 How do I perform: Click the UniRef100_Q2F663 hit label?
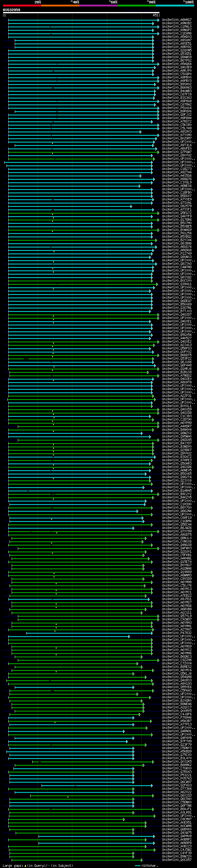(177, 785)
